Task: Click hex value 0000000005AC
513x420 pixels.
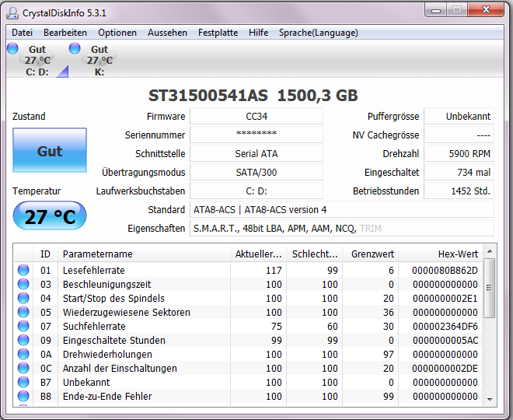Action: [x=445, y=341]
